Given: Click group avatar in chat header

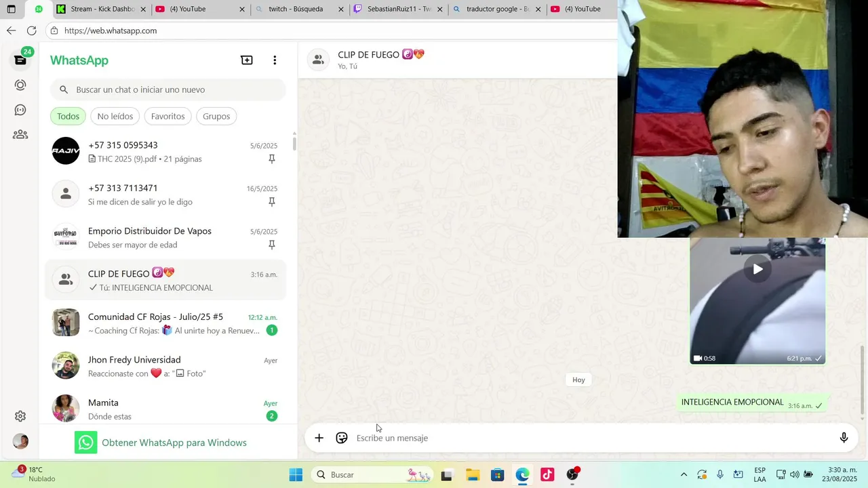Looking at the screenshot, I should point(318,60).
